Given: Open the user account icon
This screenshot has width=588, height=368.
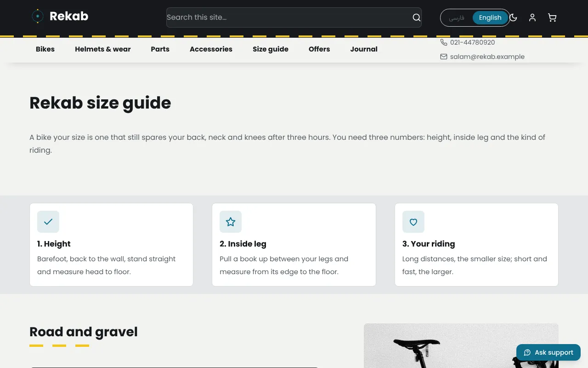Looking at the screenshot, I should pos(532,17).
